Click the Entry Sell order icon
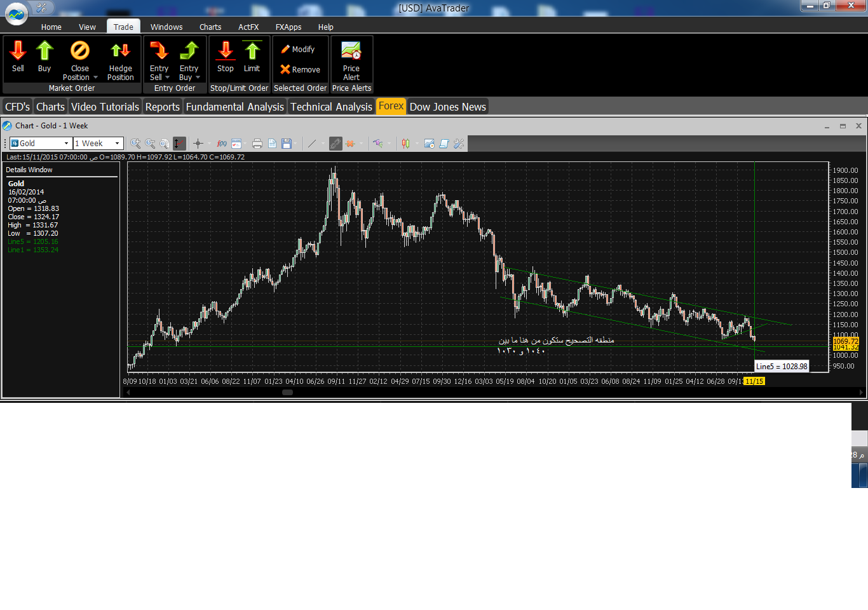Screen dimensions: 868x610 pyautogui.click(x=159, y=50)
